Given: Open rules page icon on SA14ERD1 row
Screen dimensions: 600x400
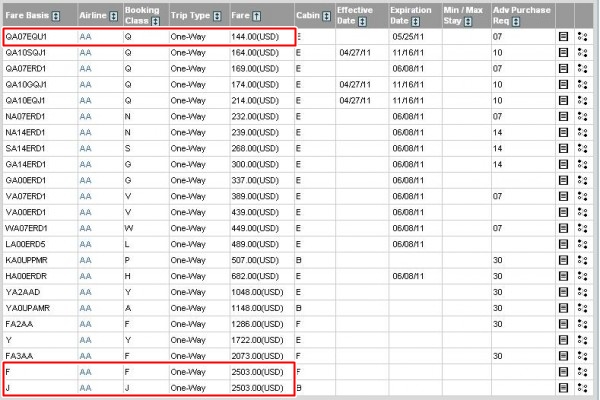Looking at the screenshot, I should (564, 148).
